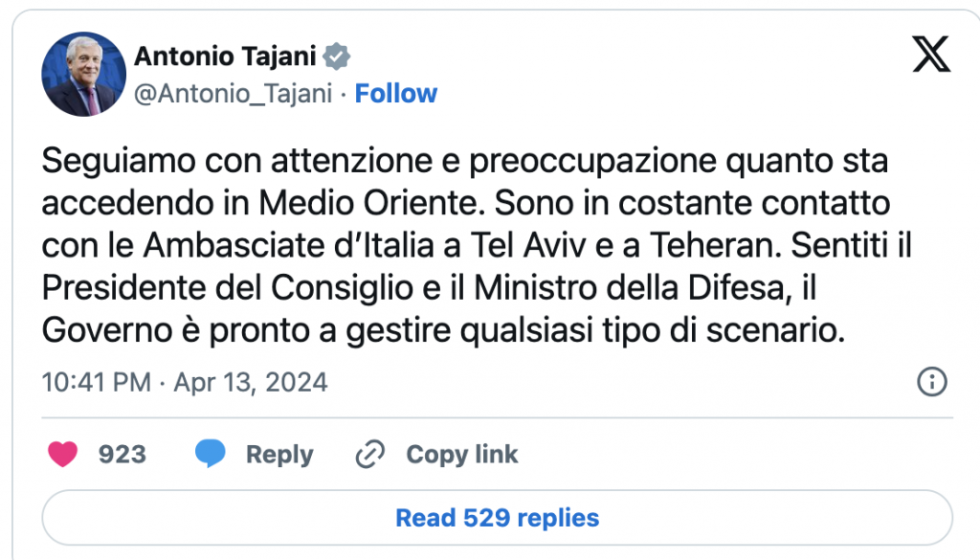Open the info circle icon
The height and width of the screenshot is (560, 980).
coord(931,382)
